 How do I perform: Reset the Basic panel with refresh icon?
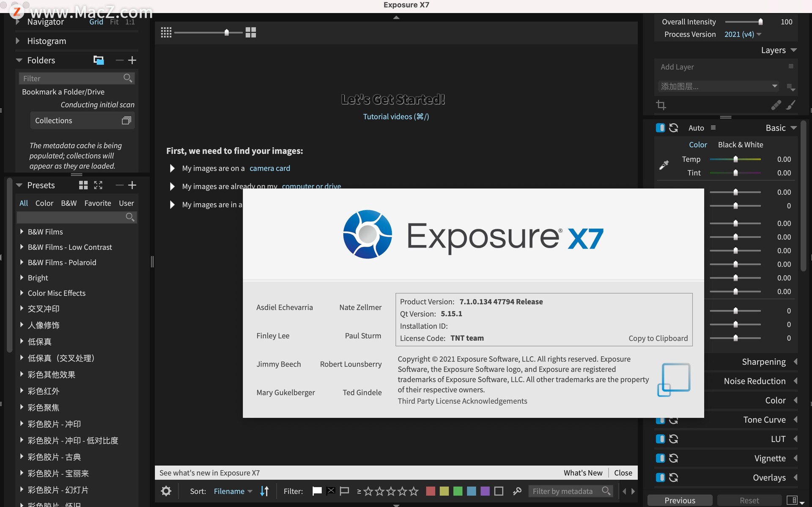coord(674,128)
